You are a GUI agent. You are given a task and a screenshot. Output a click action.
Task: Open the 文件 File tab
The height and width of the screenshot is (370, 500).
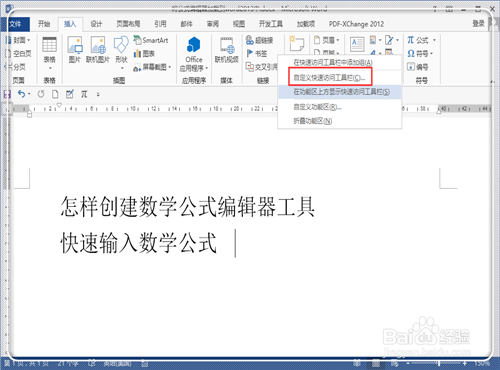pos(15,24)
